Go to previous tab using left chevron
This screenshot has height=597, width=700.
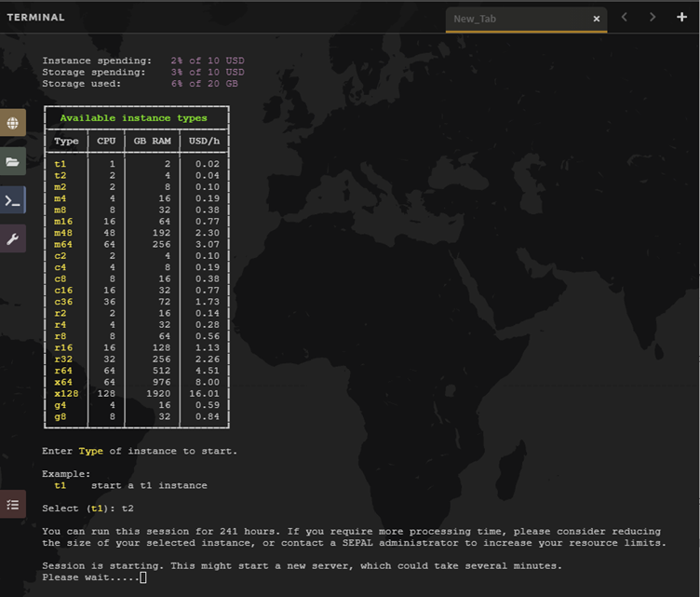coord(625,18)
